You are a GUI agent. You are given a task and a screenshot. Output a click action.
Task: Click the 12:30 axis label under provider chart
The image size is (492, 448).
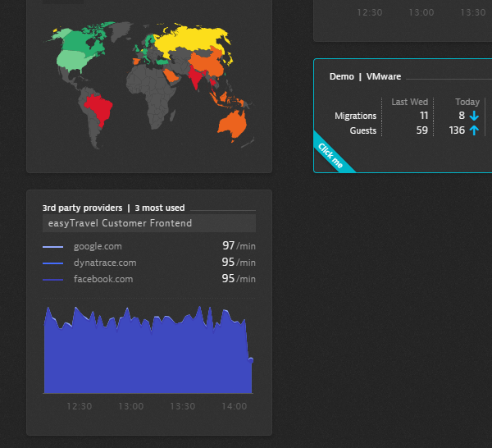tap(79, 406)
